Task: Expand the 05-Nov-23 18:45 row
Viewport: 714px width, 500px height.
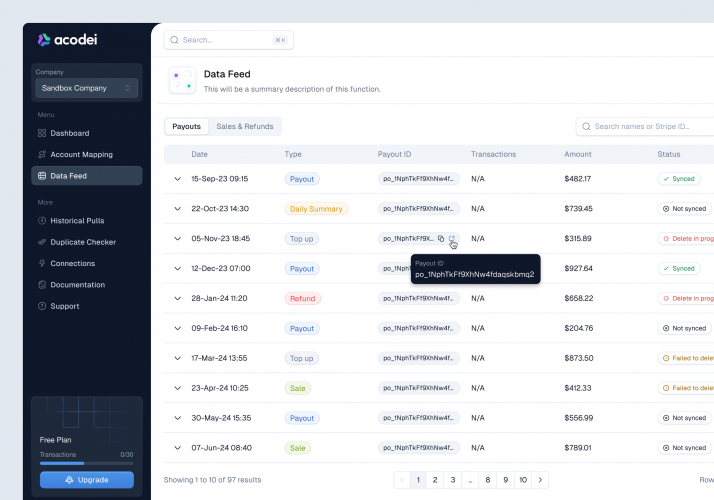Action: [178, 239]
